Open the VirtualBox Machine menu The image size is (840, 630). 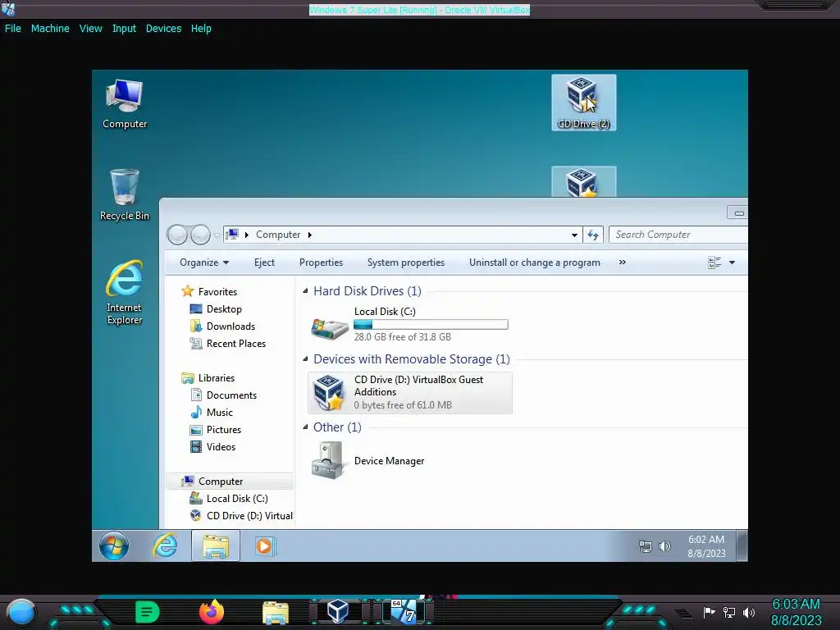coord(50,29)
